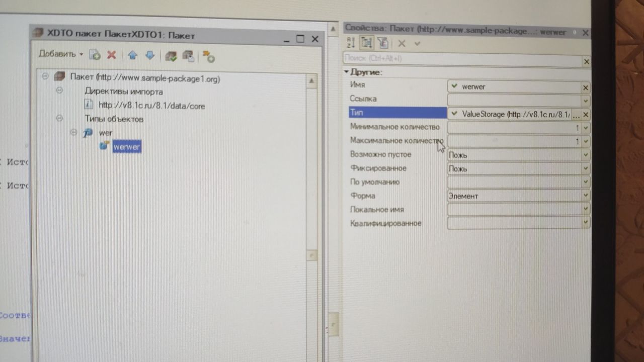The image size is (644, 362).
Task: Click the package icon beside Пакет
Action: [60, 77]
